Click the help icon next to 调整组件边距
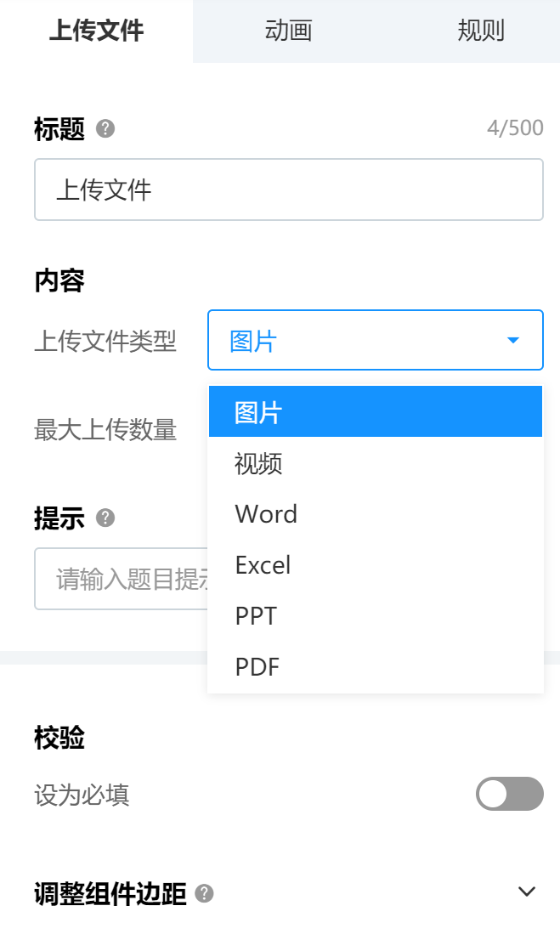 click(x=205, y=893)
